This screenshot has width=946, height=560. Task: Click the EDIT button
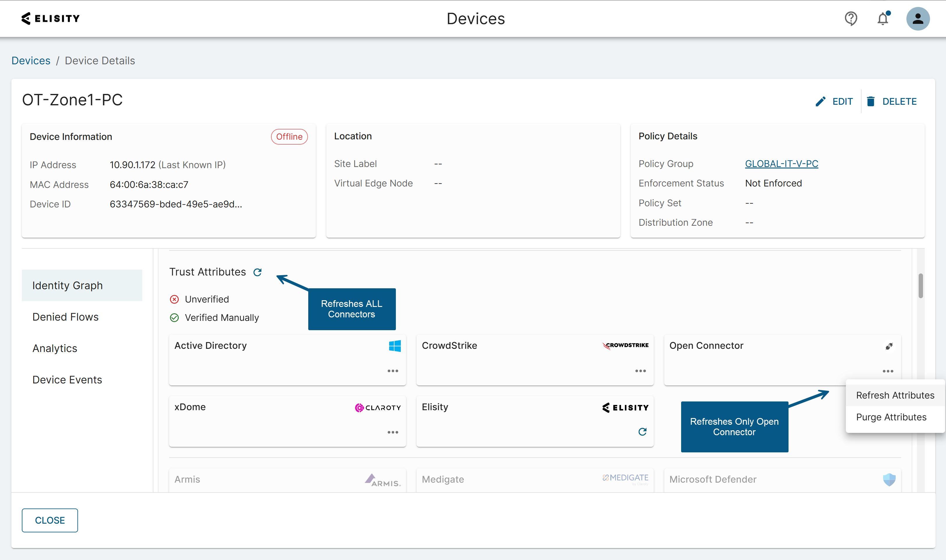(834, 102)
